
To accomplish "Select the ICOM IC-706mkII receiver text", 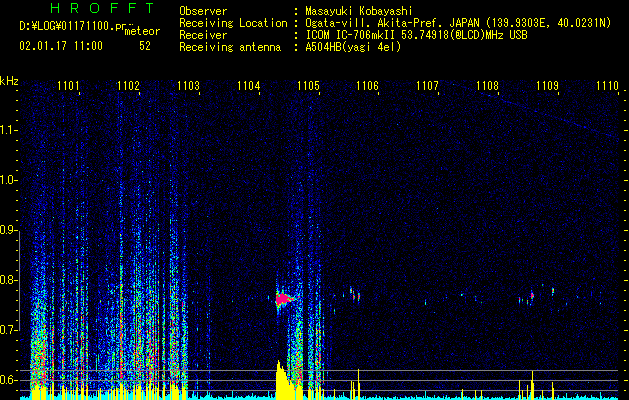I will coord(416,35).
